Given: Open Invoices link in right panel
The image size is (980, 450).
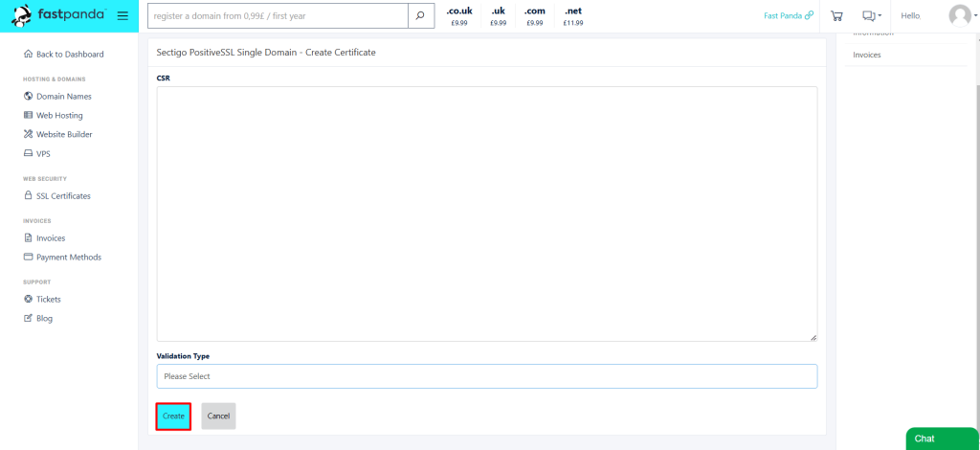Looking at the screenshot, I should click(x=867, y=55).
